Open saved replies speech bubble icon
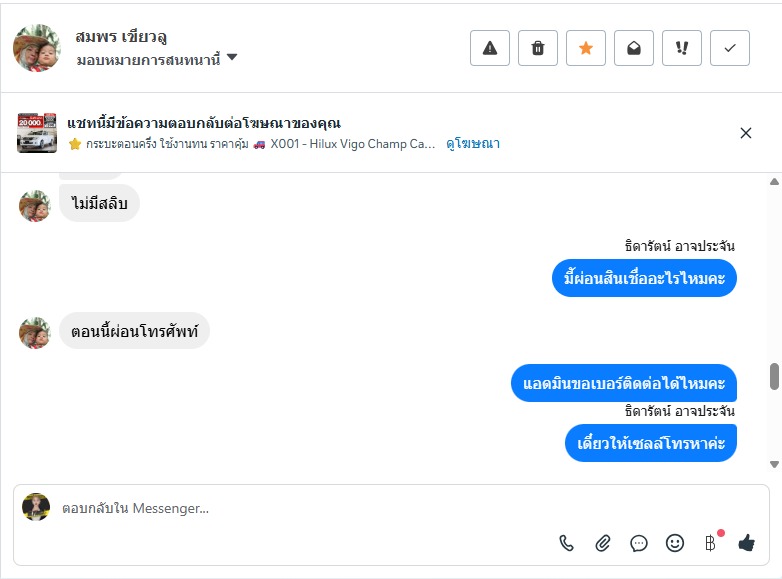This screenshot has width=782, height=579. click(x=639, y=543)
